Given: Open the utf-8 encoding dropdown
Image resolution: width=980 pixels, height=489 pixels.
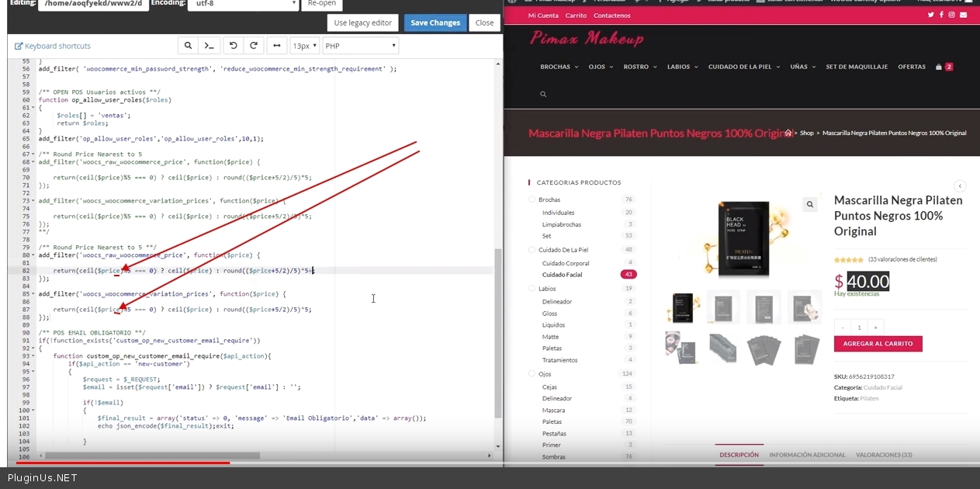Looking at the screenshot, I should click(x=243, y=3).
